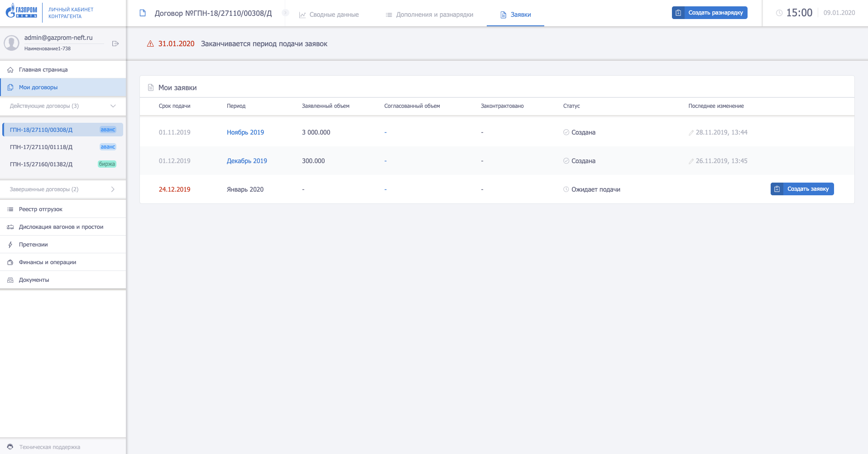The height and width of the screenshot is (454, 868).
Task: Click the Gazprom Neft logo
Action: (21, 11)
